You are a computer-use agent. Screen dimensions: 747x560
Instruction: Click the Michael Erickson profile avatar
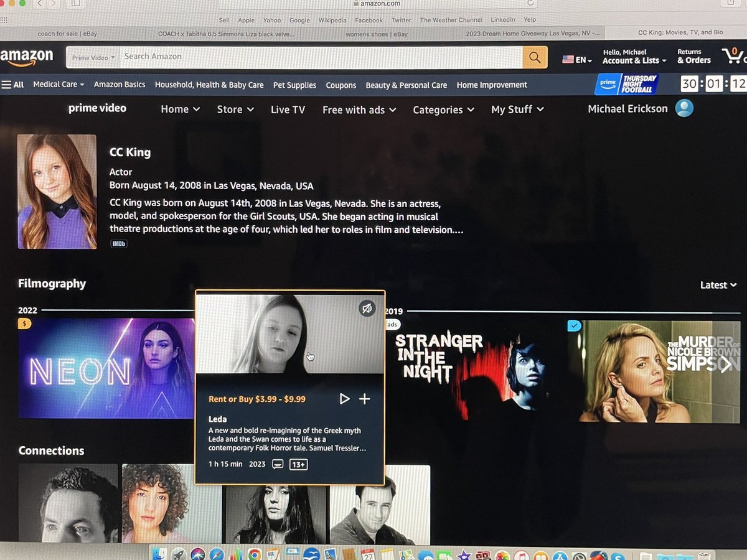click(684, 108)
